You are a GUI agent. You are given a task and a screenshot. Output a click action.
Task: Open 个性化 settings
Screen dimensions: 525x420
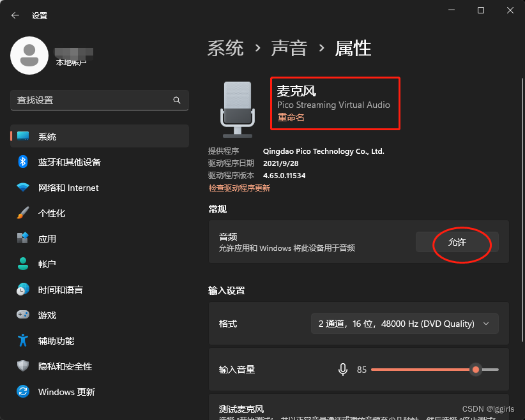click(100, 213)
